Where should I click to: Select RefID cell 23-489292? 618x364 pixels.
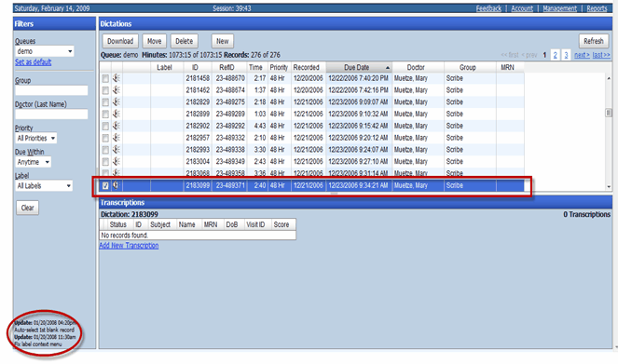tap(230, 126)
